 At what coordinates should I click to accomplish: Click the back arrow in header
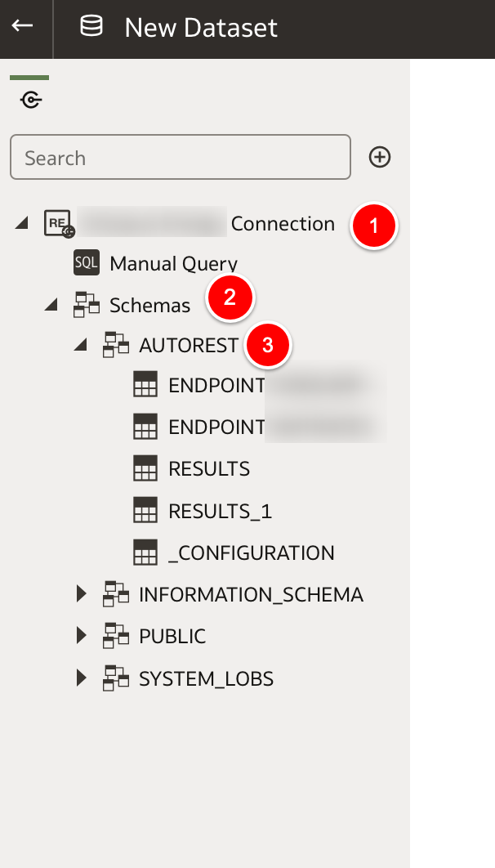click(x=22, y=25)
